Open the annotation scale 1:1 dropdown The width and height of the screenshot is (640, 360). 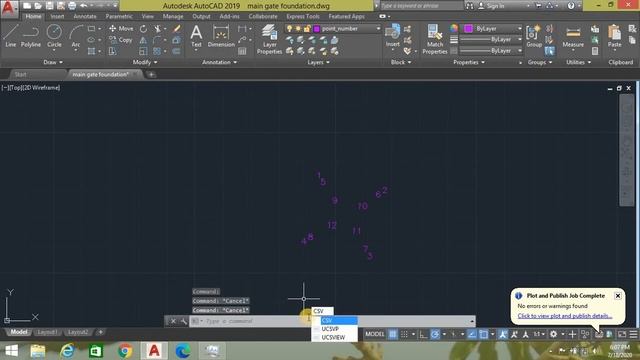point(540,334)
